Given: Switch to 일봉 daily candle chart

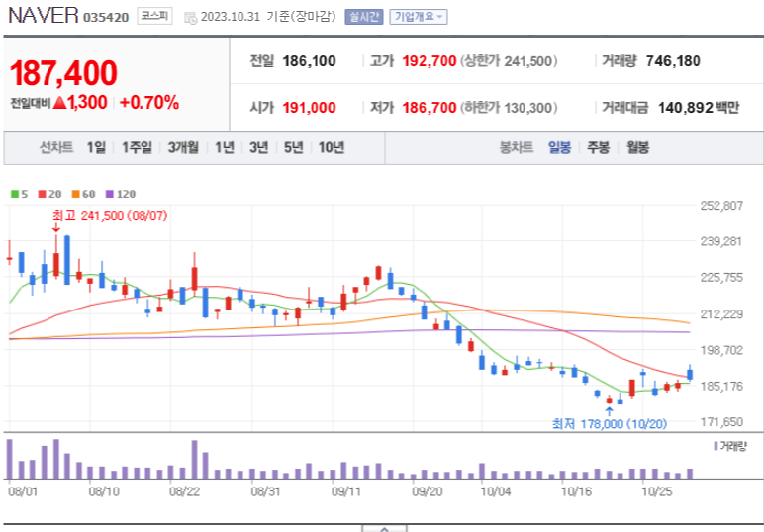Looking at the screenshot, I should (x=559, y=147).
